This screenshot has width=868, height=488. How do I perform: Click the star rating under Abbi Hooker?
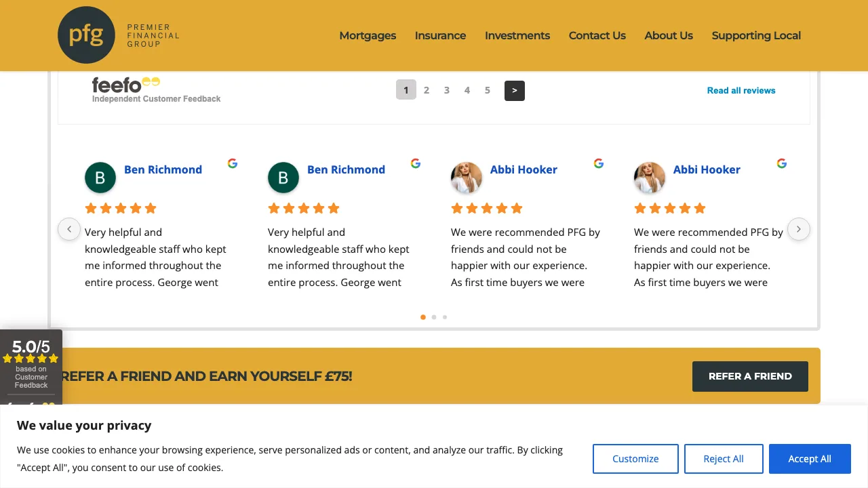point(487,208)
